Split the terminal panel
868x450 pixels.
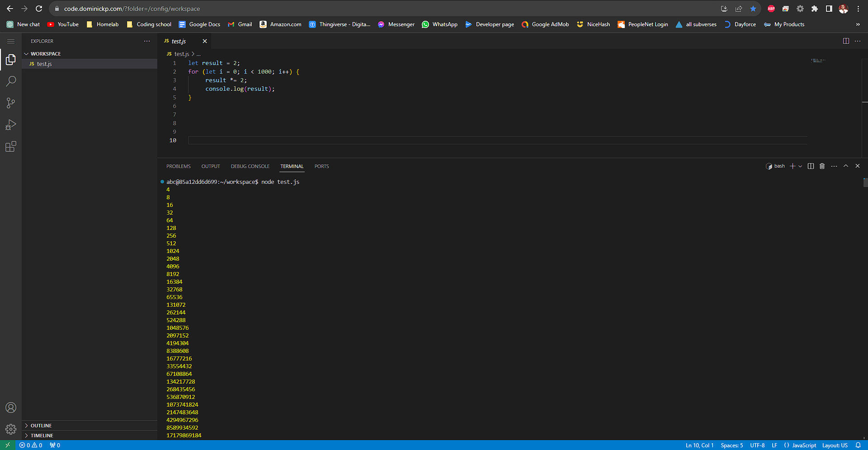tap(811, 166)
